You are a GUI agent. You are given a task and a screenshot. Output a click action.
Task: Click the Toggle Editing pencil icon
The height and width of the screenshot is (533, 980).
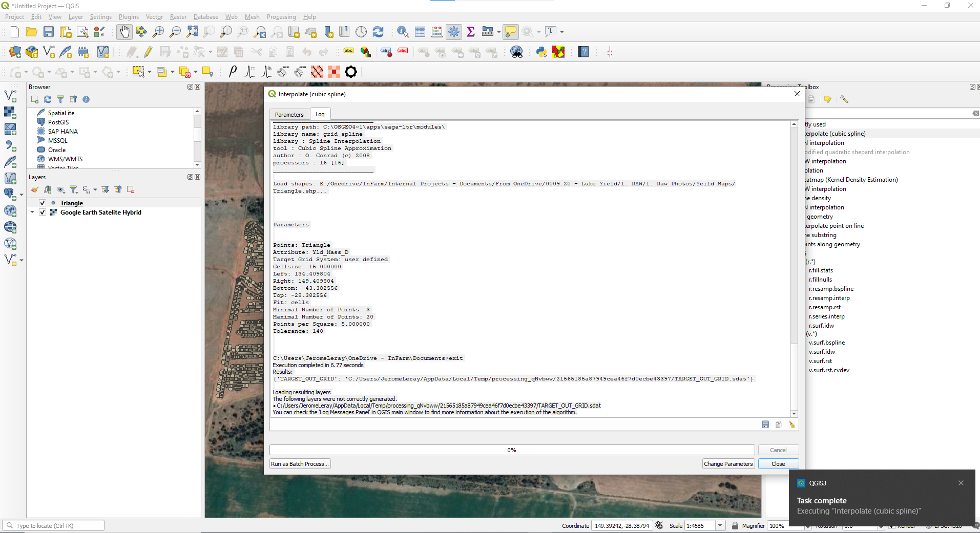click(148, 52)
